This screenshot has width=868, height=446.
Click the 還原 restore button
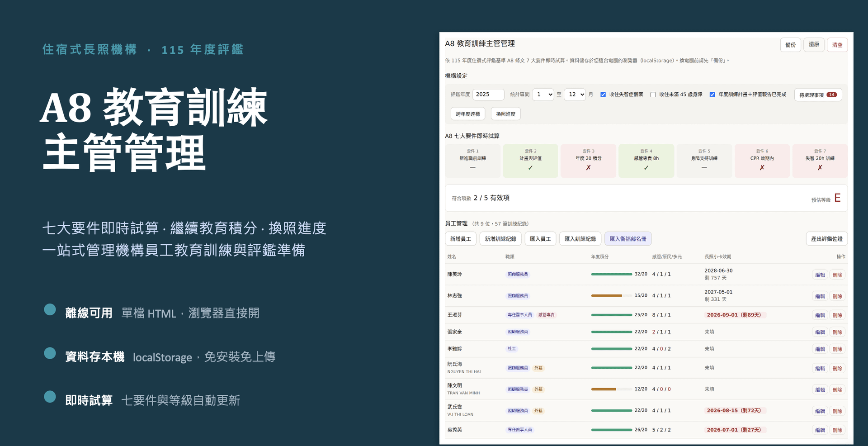click(x=814, y=45)
